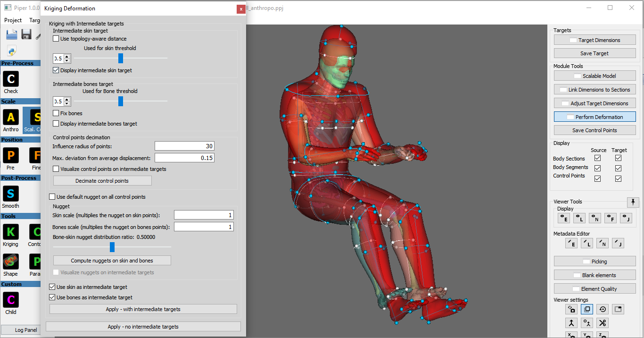
Task: Open the Smooth post-process module
Action: (x=11, y=194)
